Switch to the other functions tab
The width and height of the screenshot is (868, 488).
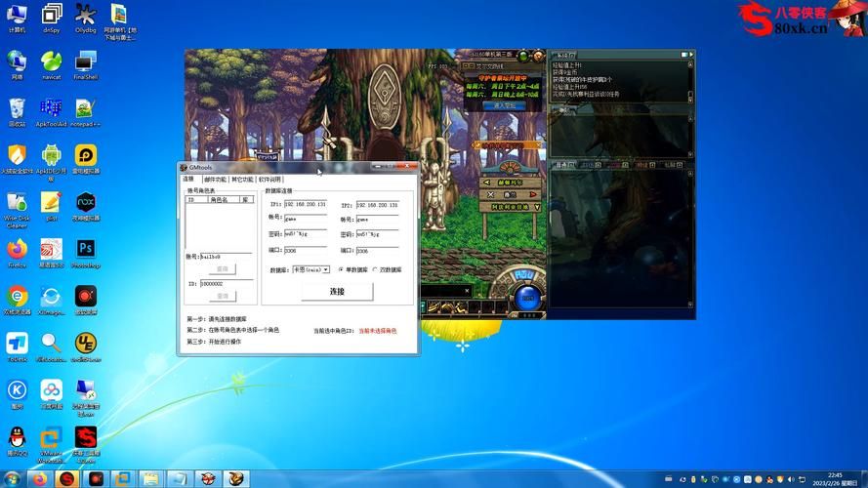pos(242,180)
